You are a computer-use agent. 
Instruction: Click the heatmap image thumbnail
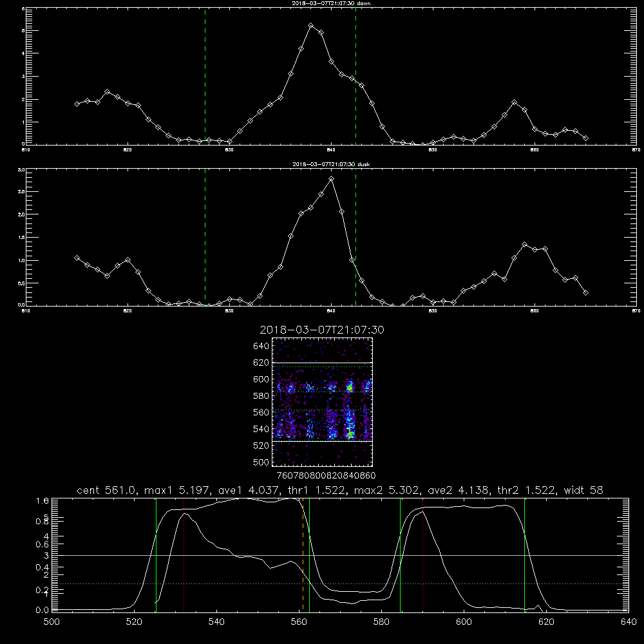tap(323, 402)
